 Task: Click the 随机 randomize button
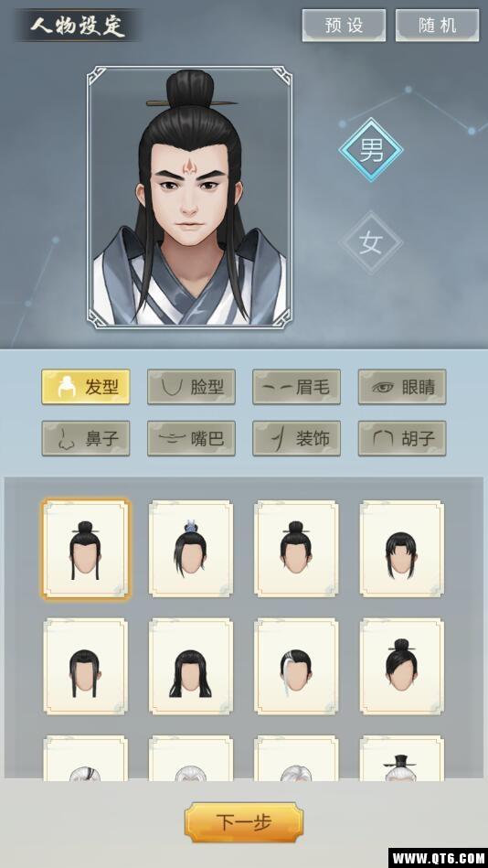437,26
